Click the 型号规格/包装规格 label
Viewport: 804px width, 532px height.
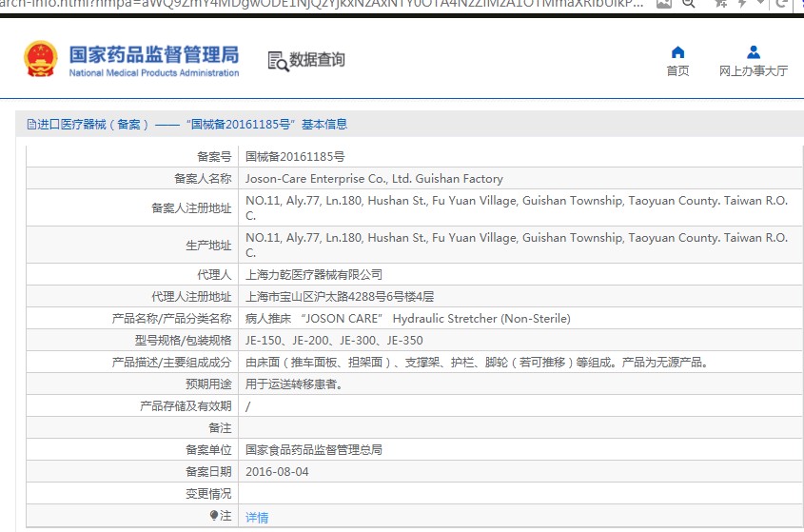(183, 340)
